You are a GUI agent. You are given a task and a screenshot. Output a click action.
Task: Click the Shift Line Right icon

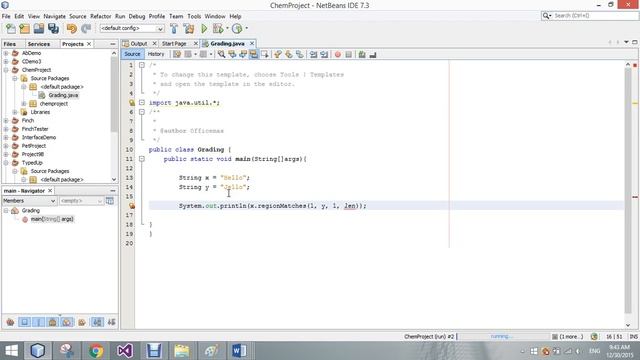tap(324, 54)
